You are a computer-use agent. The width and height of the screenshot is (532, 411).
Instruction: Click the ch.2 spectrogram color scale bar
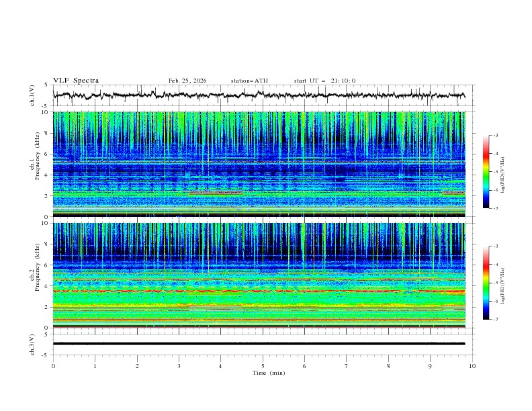(486, 283)
